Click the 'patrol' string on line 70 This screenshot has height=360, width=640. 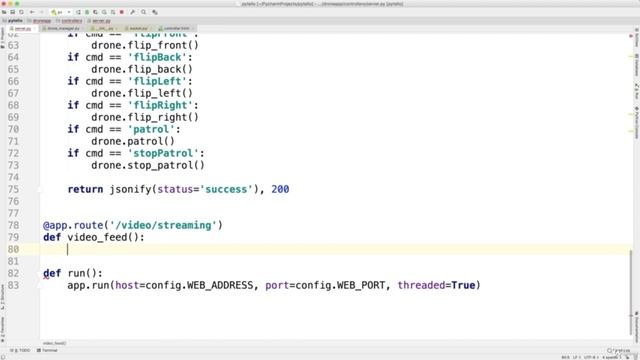[x=151, y=129]
